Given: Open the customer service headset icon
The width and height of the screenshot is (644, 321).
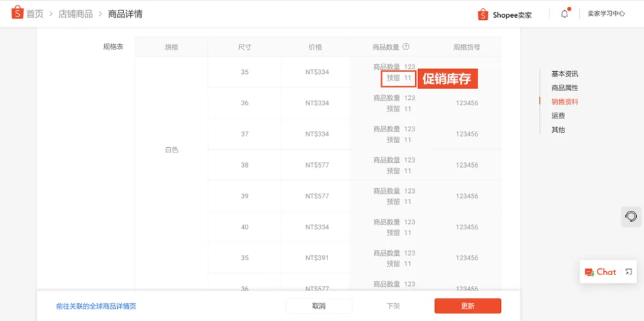Looking at the screenshot, I should [631, 216].
